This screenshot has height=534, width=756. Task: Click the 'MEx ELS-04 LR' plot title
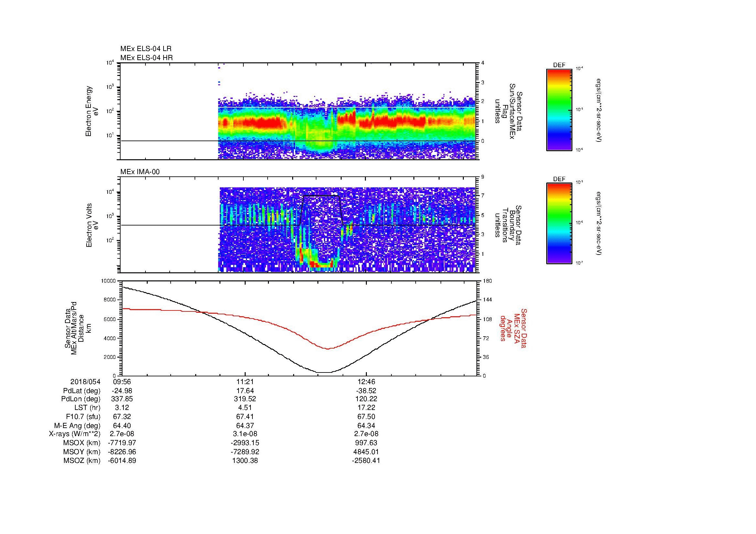pyautogui.click(x=146, y=49)
